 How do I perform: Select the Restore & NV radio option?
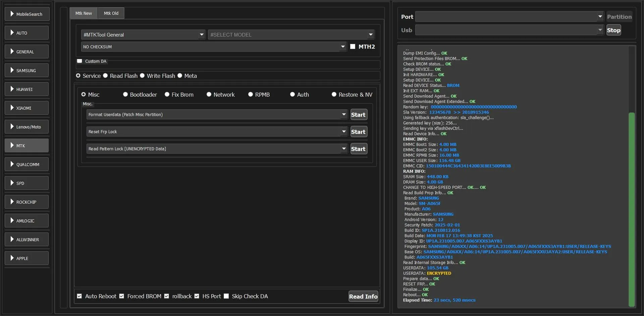[334, 95]
